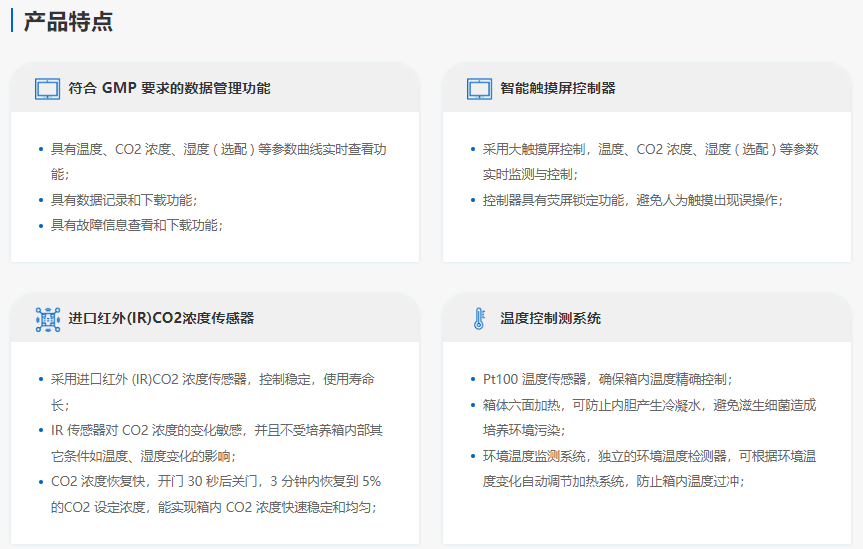Click the touchscreen icon beside 智能触摸屏控制器
Image resolution: width=863 pixels, height=549 pixels.
click(479, 88)
